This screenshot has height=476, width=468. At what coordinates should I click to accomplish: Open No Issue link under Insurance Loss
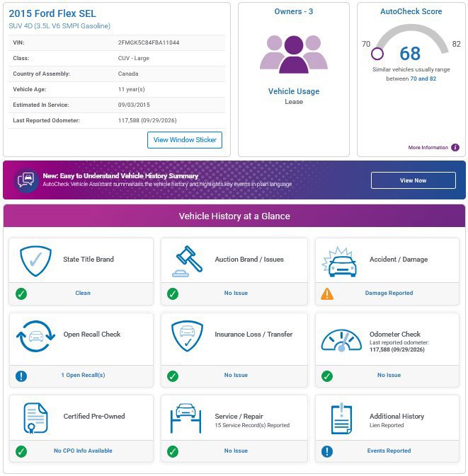[236, 375]
